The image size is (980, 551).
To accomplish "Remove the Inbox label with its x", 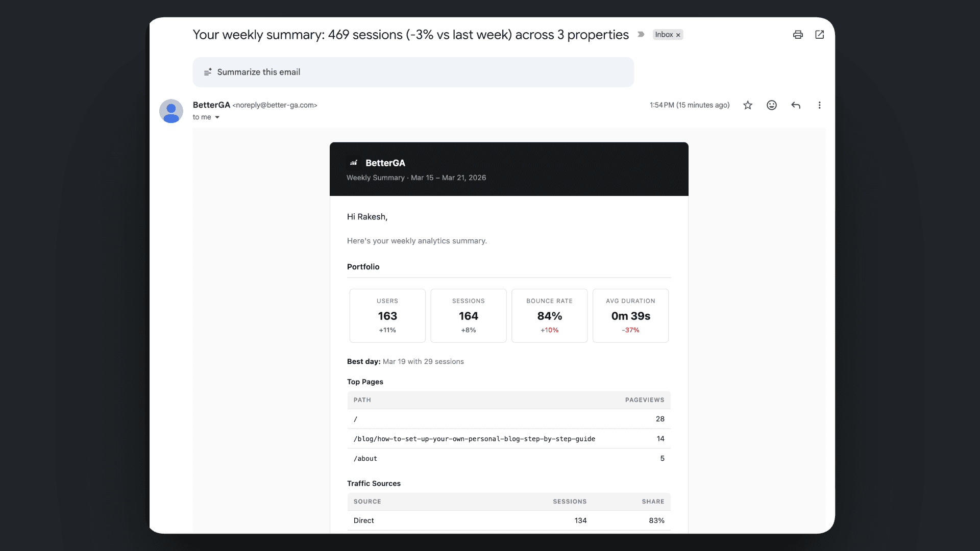I will [678, 35].
